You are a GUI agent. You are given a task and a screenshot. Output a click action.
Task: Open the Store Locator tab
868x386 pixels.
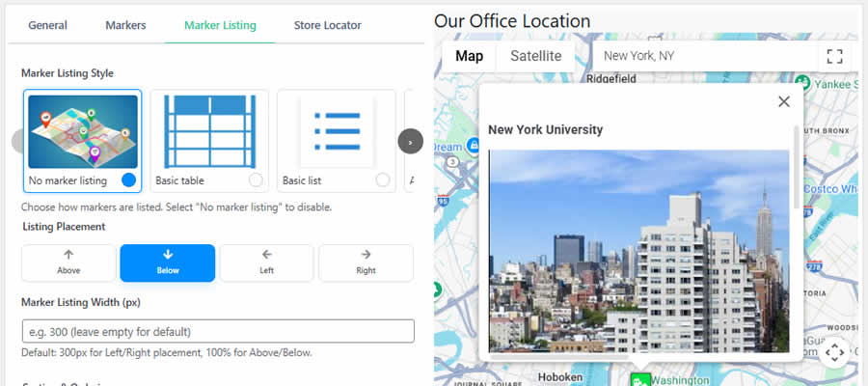(328, 25)
